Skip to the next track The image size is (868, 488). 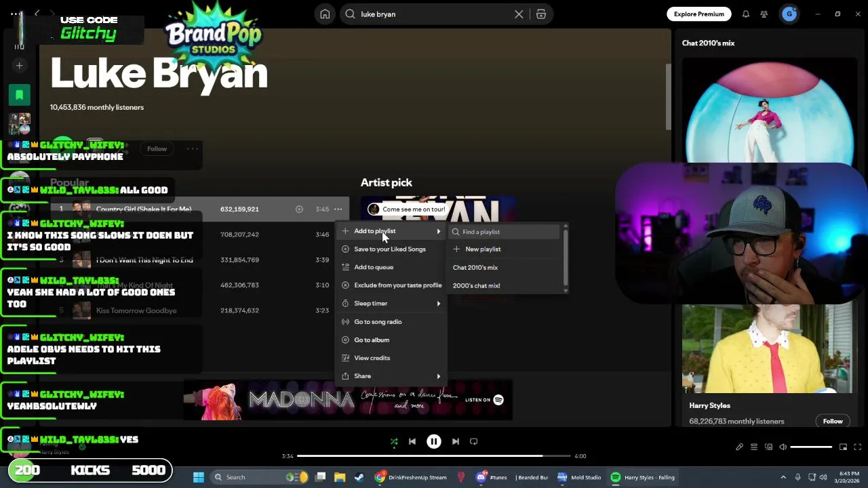coord(456,441)
